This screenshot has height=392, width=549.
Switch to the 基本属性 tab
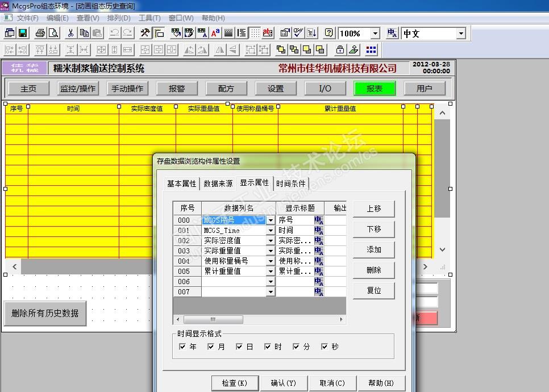point(181,184)
